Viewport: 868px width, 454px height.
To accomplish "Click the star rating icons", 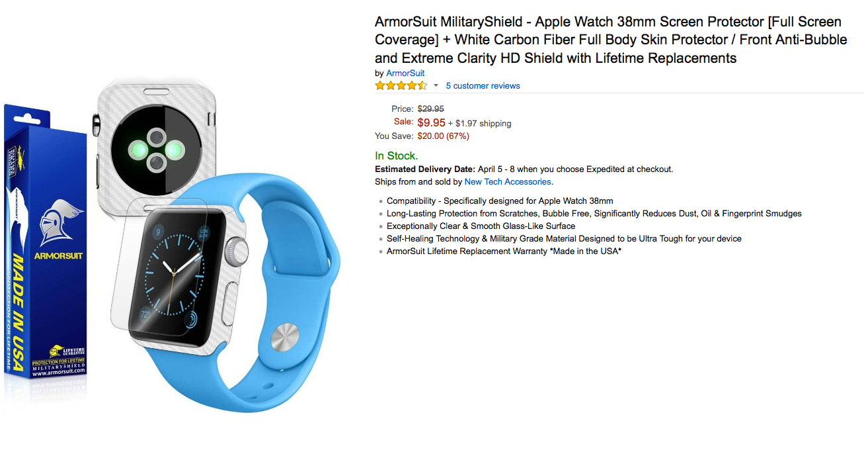I will pyautogui.click(x=401, y=85).
